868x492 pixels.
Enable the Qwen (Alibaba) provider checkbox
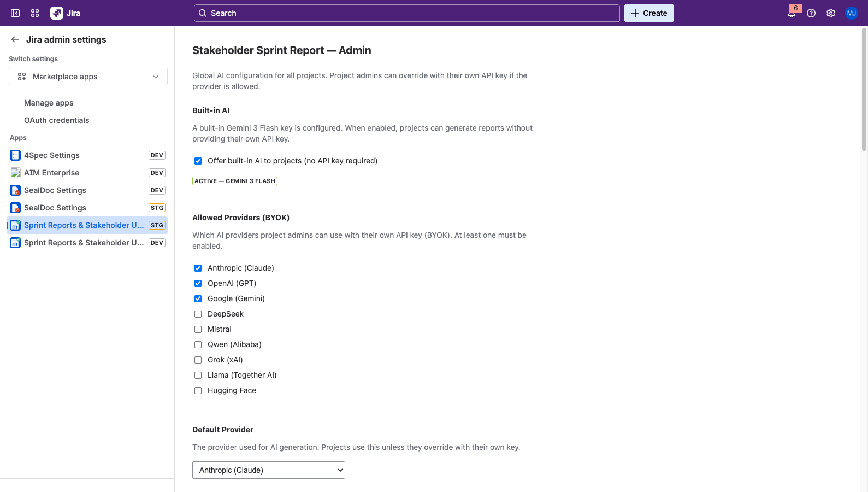pos(198,344)
